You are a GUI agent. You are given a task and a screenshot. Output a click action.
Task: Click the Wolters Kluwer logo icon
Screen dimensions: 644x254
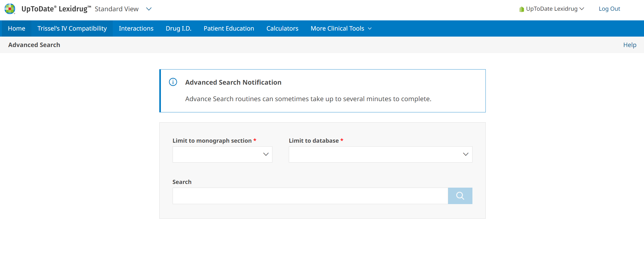pos(10,9)
